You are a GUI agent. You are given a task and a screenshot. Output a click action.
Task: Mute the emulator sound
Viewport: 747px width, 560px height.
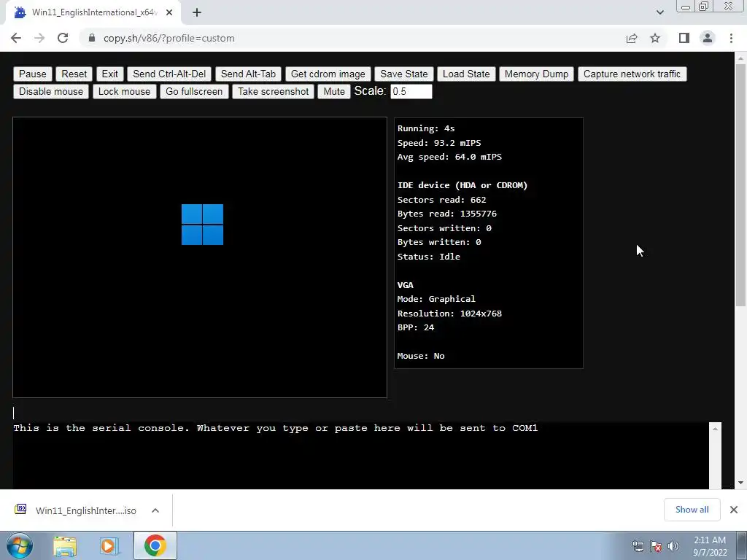click(x=334, y=91)
